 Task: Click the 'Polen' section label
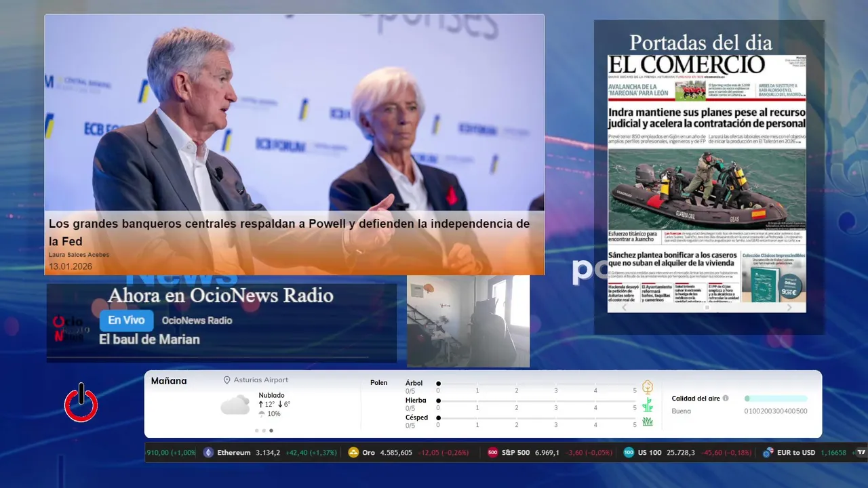coord(379,383)
